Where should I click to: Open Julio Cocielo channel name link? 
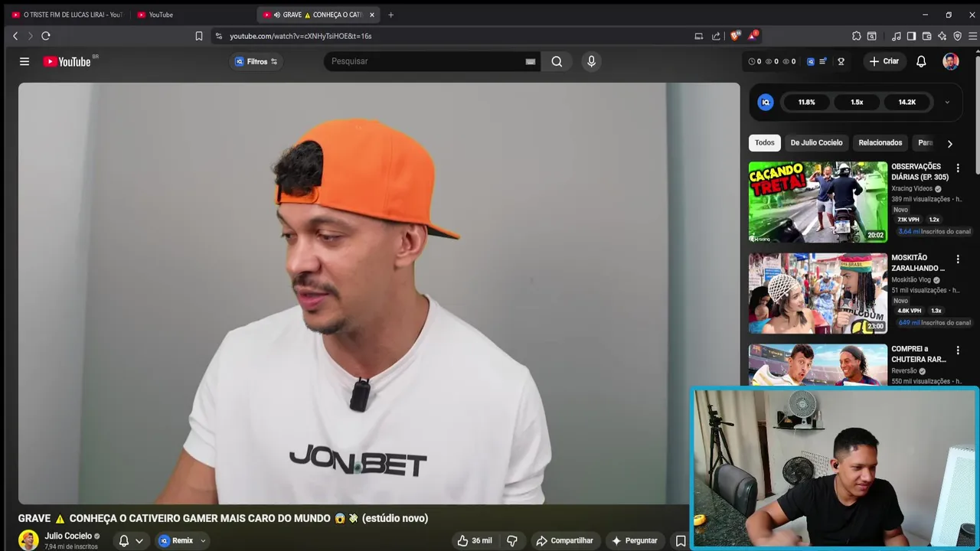pyautogui.click(x=68, y=536)
